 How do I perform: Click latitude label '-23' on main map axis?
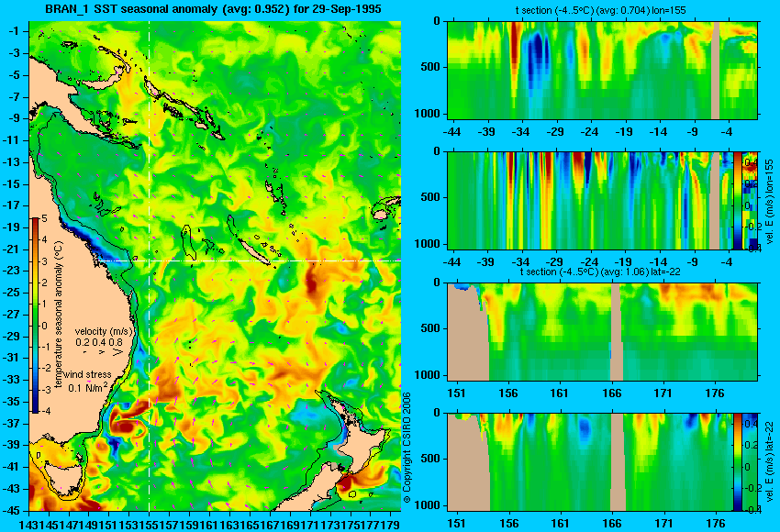click(x=11, y=271)
